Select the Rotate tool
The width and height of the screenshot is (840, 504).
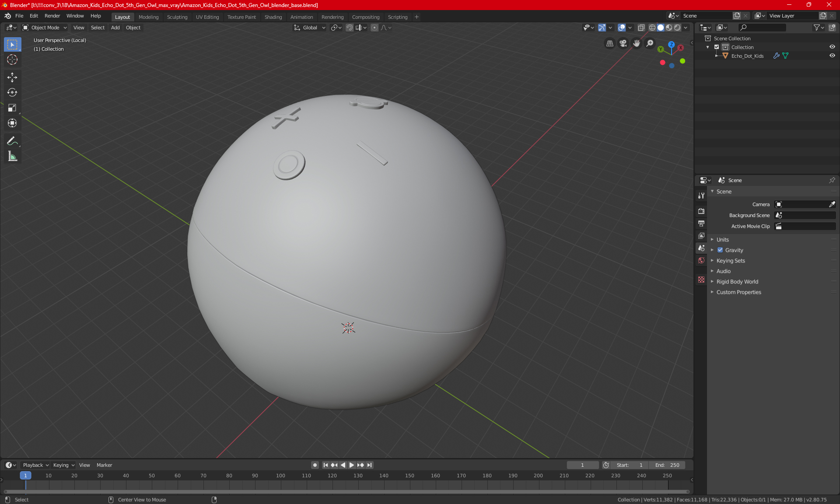(12, 92)
